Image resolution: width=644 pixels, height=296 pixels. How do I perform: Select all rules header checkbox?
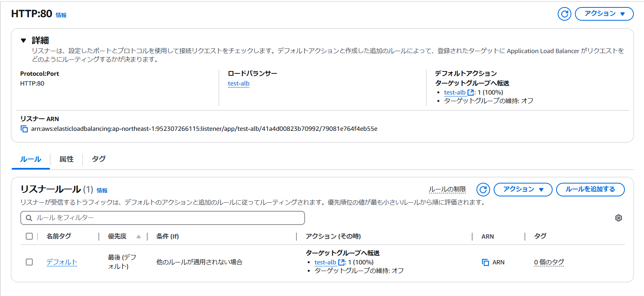29,236
